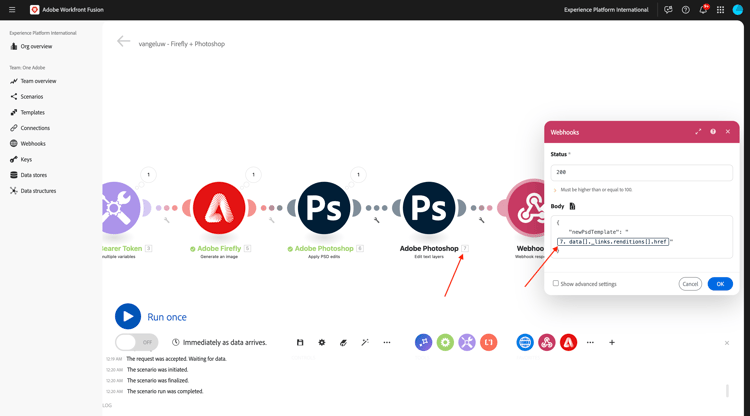Open the hamburger menu in the top bar
The image size is (750, 416).
[x=12, y=10]
